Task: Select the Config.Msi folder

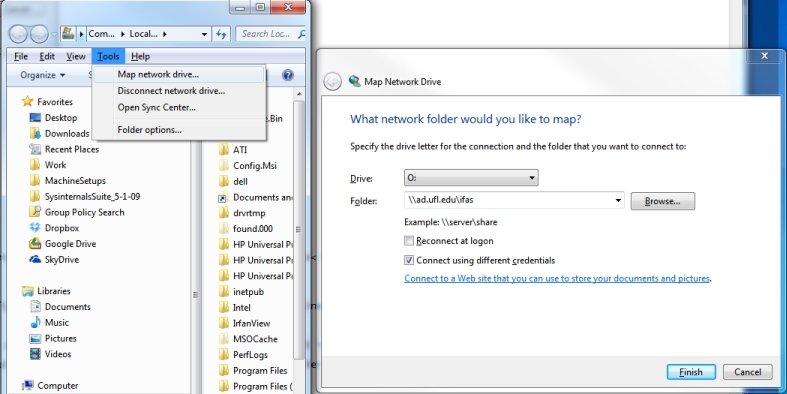Action: 255,166
